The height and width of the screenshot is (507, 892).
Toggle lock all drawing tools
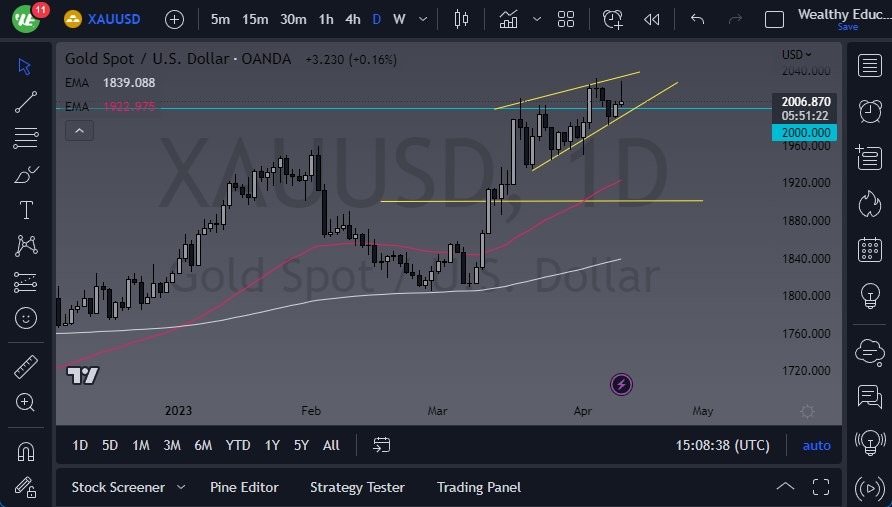click(26, 488)
